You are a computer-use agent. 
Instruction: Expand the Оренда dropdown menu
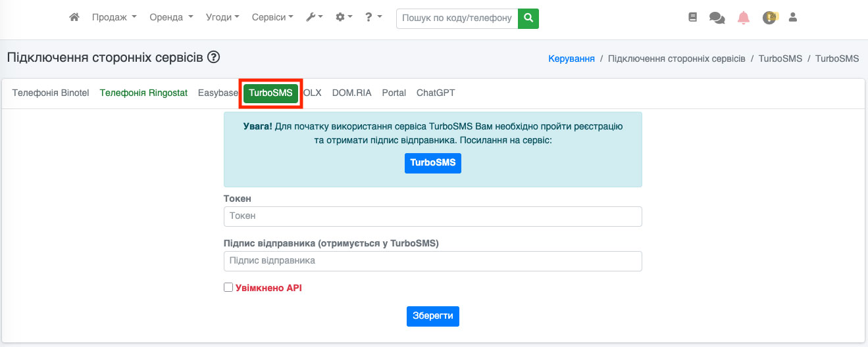tap(171, 18)
